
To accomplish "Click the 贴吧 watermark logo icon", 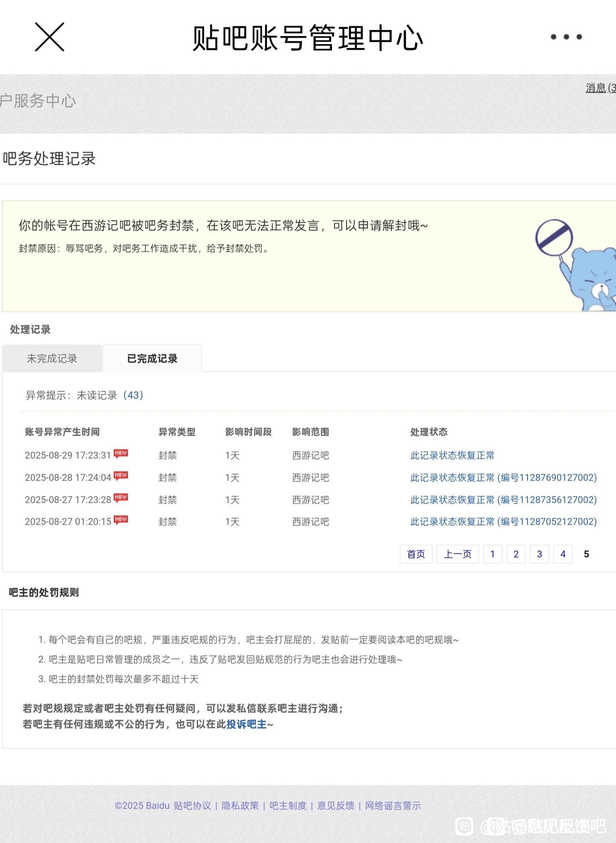I will (464, 826).
